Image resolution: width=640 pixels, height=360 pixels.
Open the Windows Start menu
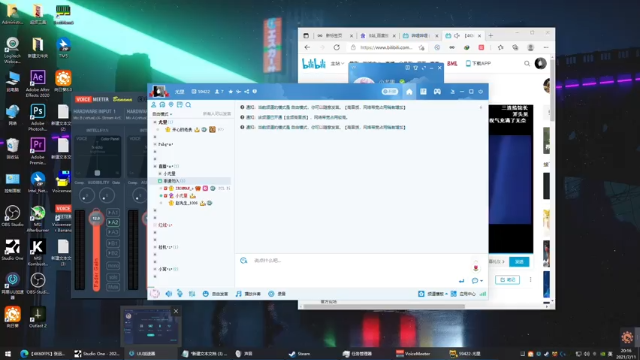click(8, 353)
